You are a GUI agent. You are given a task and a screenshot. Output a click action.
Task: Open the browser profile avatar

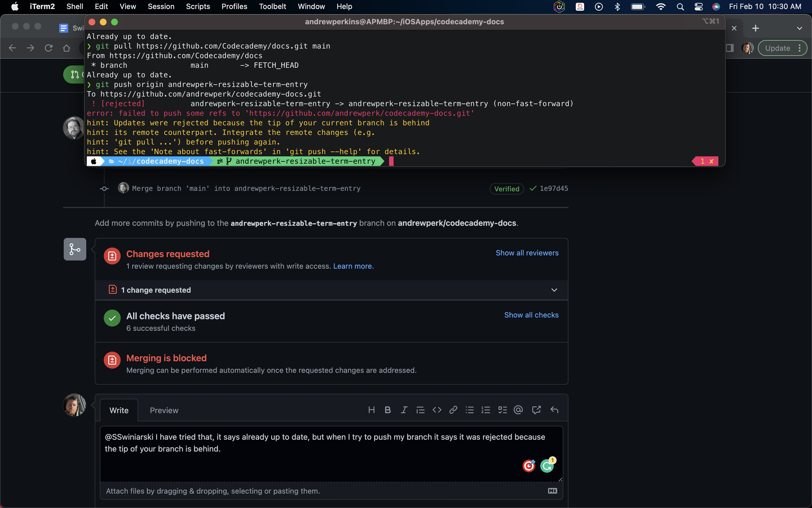[x=748, y=48]
